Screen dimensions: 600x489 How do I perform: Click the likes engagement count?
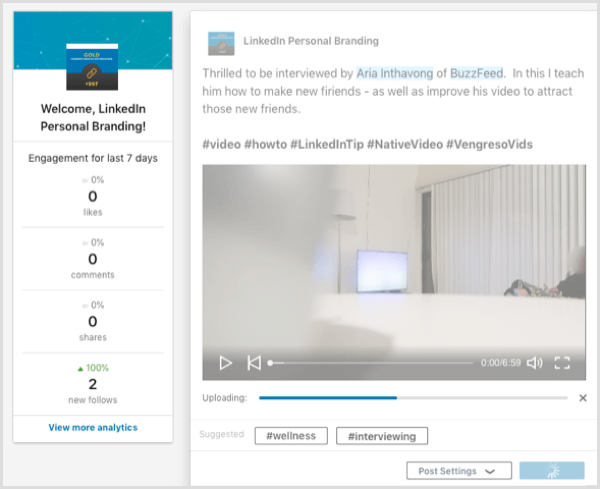pyautogui.click(x=93, y=196)
